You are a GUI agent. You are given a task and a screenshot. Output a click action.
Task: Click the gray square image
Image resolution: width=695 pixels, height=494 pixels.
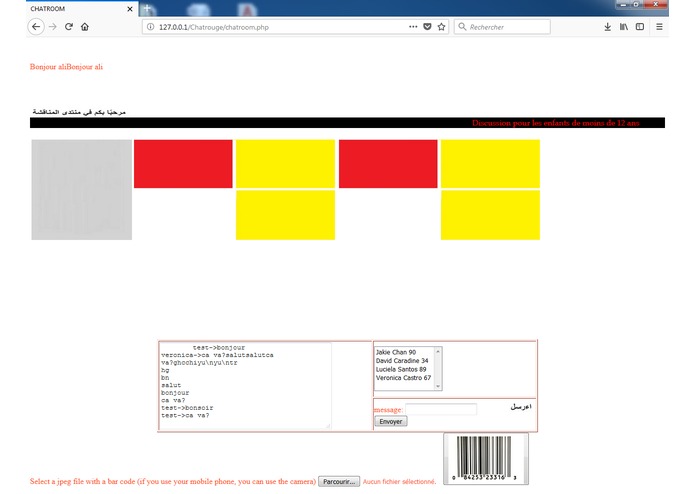tap(82, 190)
